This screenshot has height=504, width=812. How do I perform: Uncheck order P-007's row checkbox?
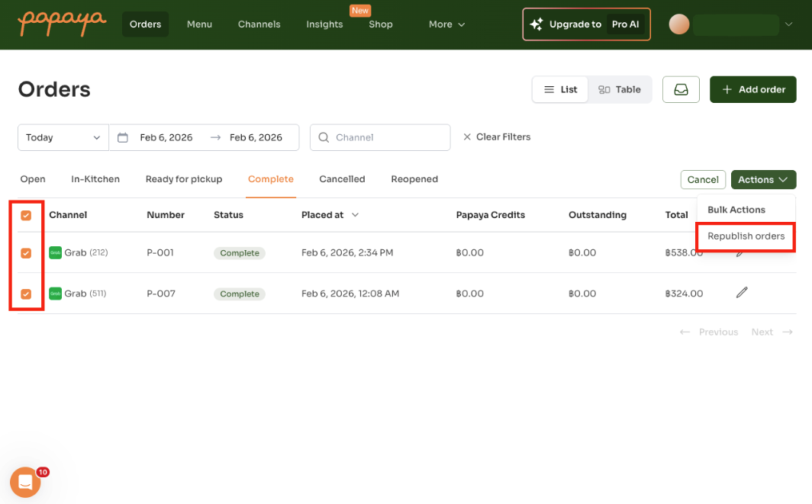click(27, 293)
